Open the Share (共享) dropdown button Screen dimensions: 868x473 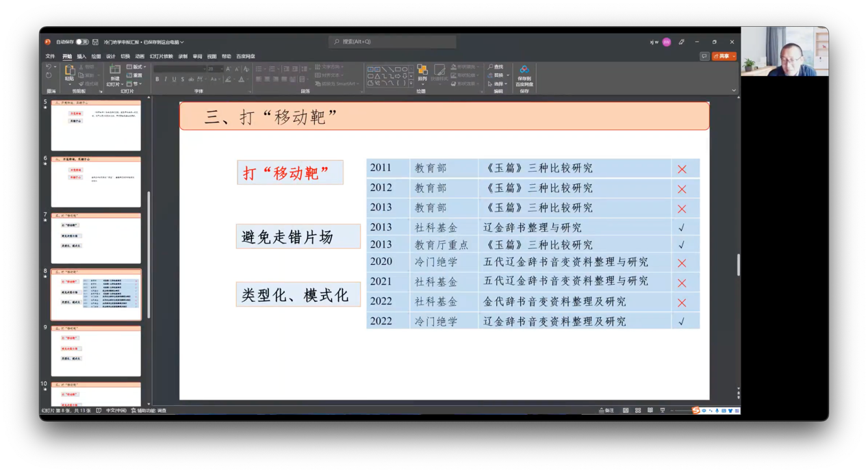(x=724, y=56)
